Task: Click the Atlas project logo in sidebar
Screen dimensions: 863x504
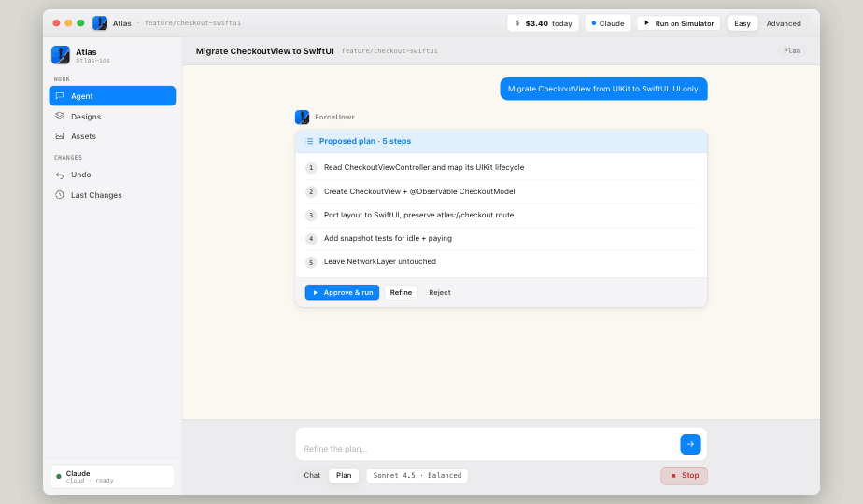Action: coord(61,55)
